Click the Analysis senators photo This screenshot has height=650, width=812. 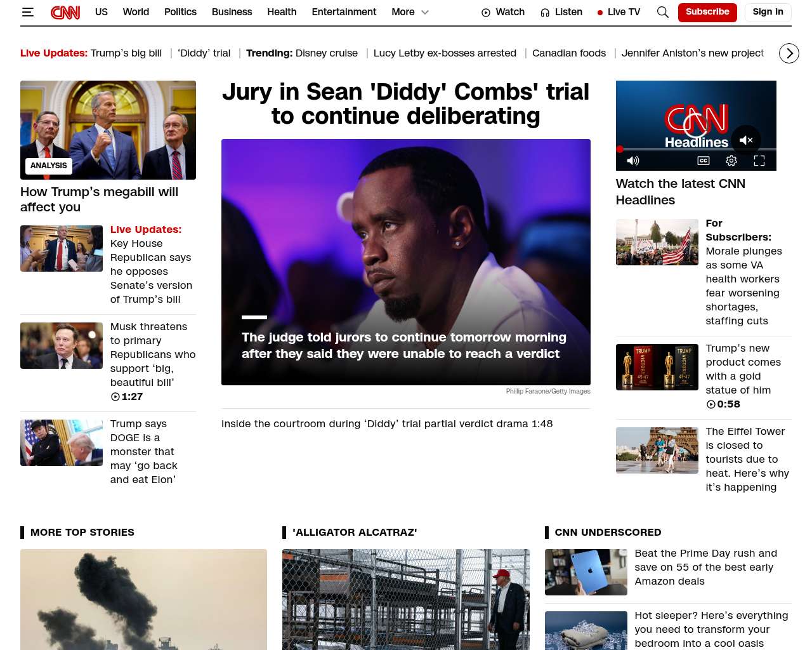[x=108, y=130]
